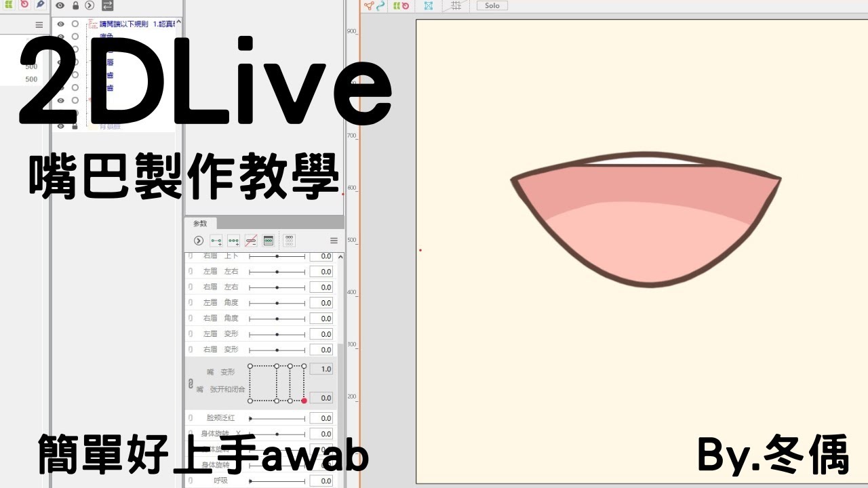This screenshot has height=488, width=868.
Task: Click the up arrow of the 参数 scrollbar
Action: [340, 256]
